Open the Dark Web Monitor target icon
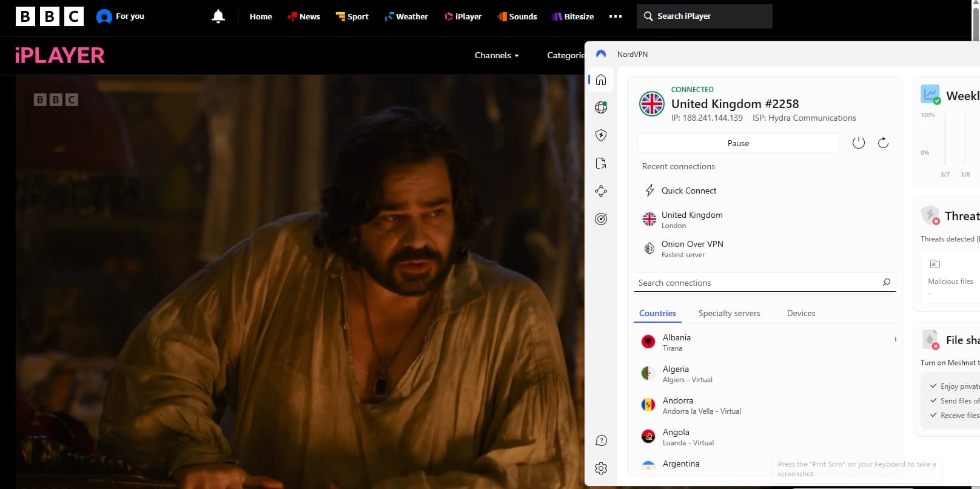The image size is (980, 489). (601, 219)
